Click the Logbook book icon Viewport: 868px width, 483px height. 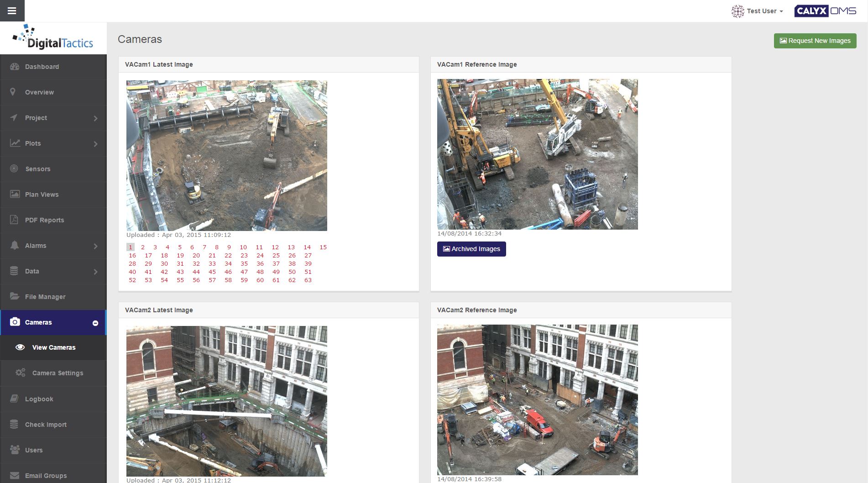pyautogui.click(x=15, y=399)
